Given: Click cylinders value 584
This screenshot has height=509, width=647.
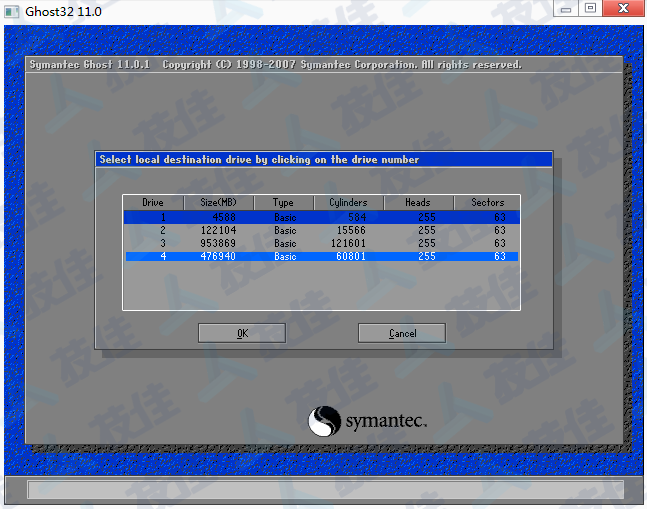Looking at the screenshot, I should 357,217.
